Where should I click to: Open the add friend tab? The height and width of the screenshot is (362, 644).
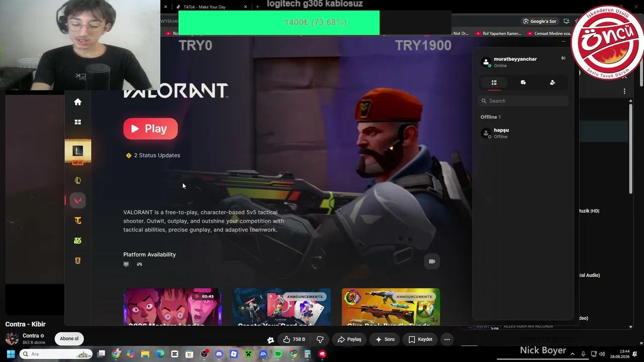552,82
